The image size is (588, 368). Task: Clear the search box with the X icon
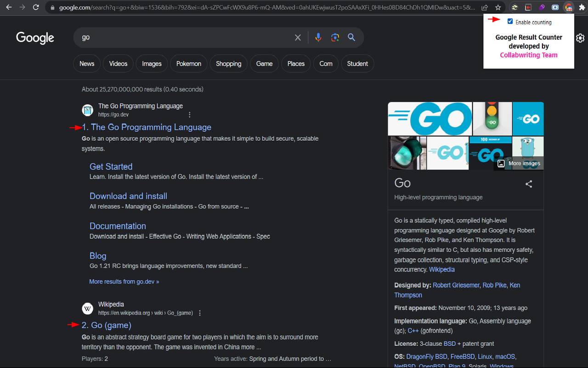[x=298, y=38]
